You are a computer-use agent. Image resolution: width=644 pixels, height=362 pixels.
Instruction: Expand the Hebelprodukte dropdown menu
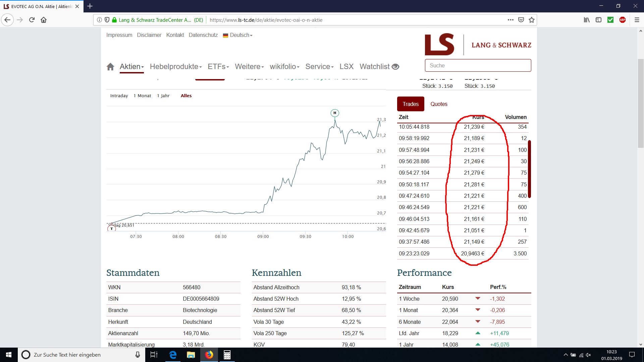175,66
